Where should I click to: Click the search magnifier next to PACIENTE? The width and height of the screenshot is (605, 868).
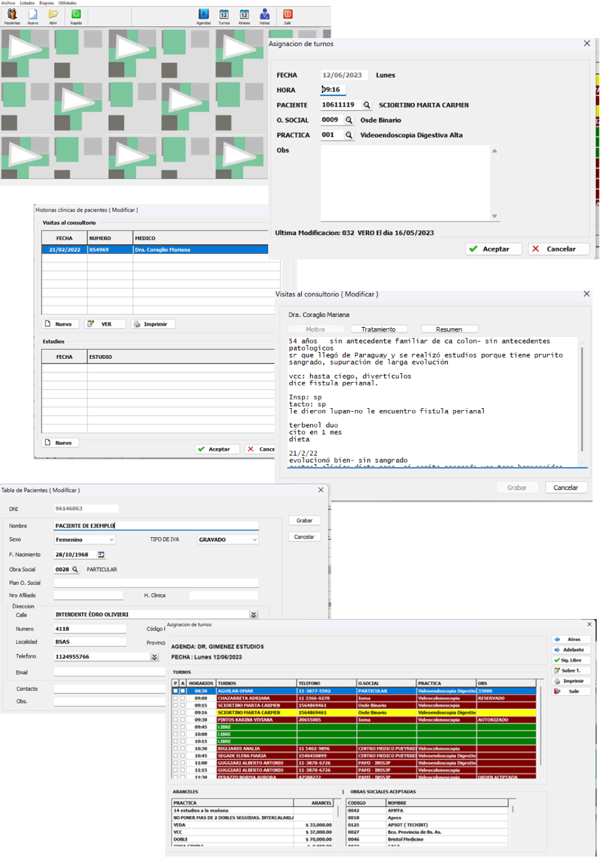pyautogui.click(x=367, y=105)
